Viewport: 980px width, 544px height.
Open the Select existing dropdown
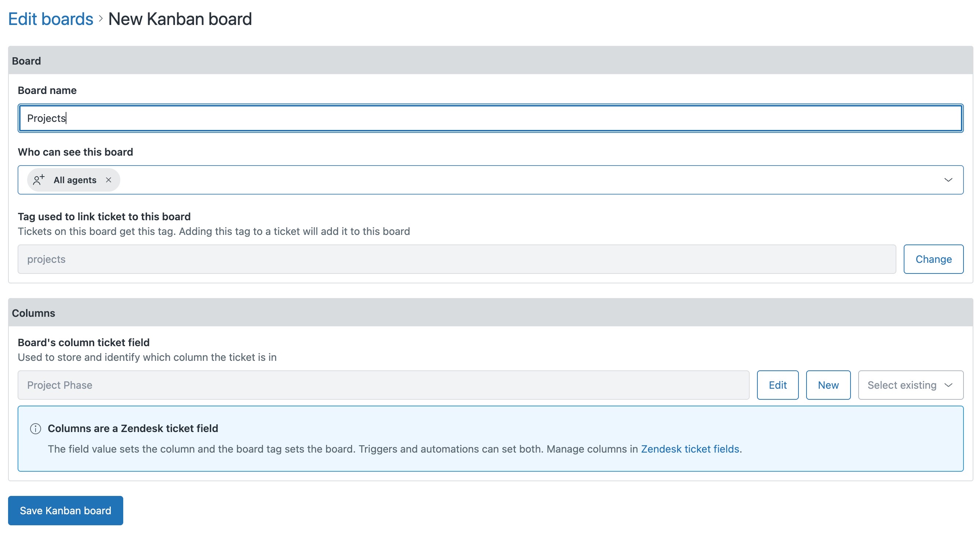pyautogui.click(x=910, y=385)
